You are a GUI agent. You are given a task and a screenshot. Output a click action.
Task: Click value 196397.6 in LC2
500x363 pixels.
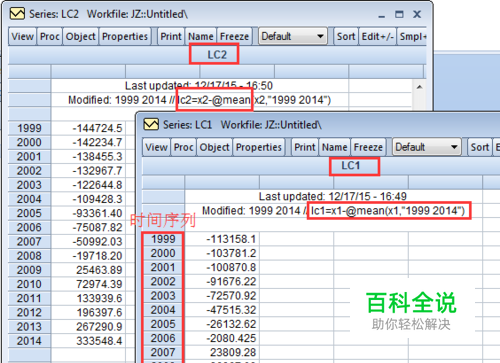[99, 312]
